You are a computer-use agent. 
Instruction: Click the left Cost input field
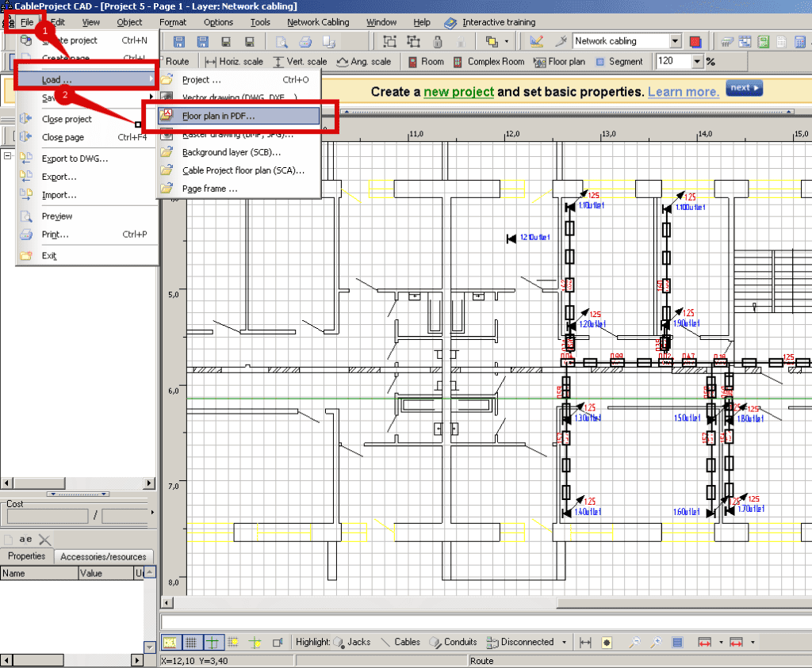point(47,516)
